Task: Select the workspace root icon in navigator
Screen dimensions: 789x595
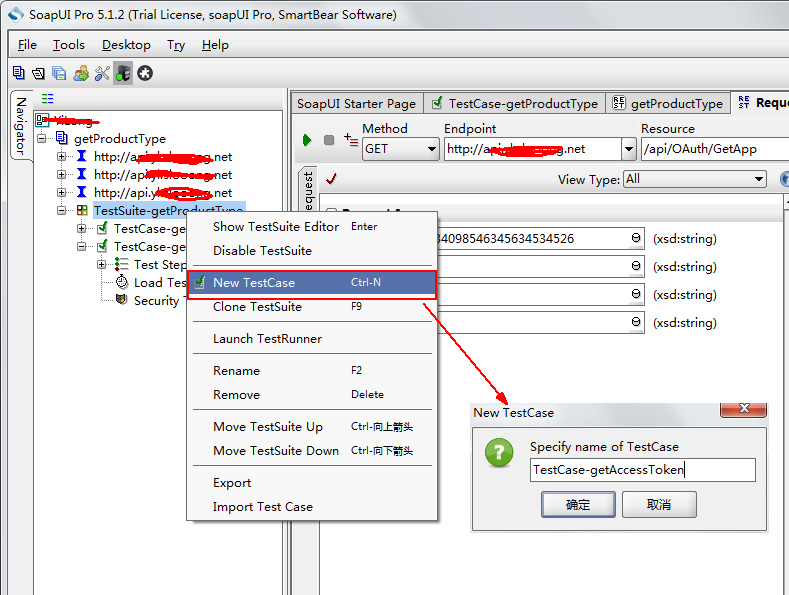Action: pos(42,120)
